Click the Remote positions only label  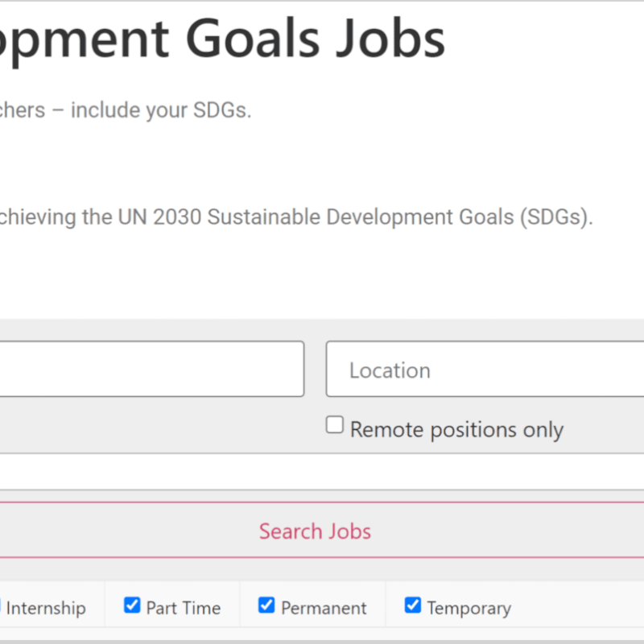pos(456,429)
